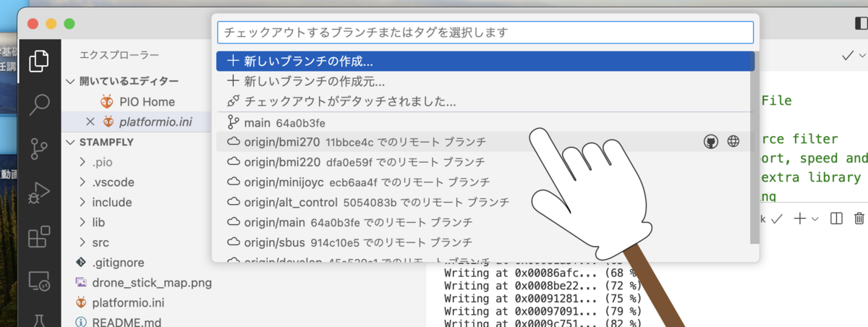Select the origin/sbus remote branch
Viewport: 868px width, 327px height.
pos(484,241)
